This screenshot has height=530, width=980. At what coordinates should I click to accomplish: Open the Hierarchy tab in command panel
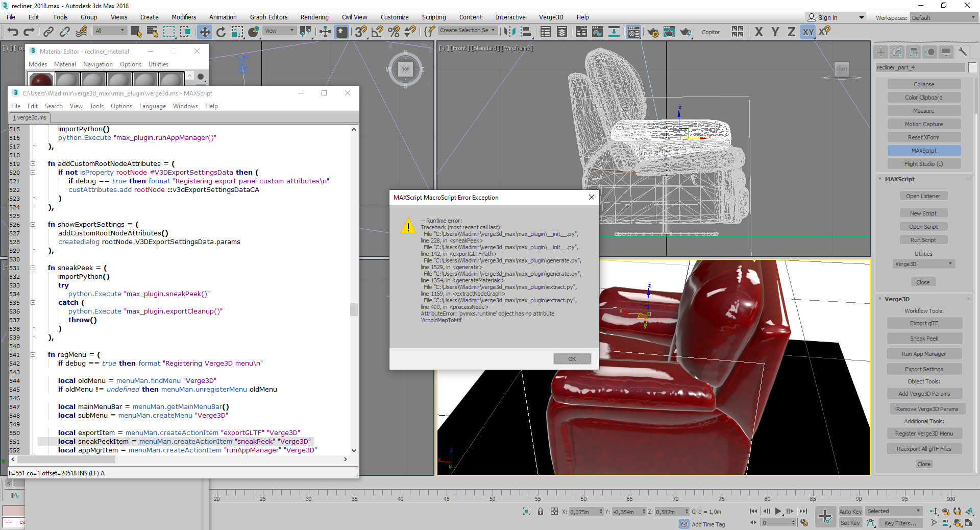(914, 52)
